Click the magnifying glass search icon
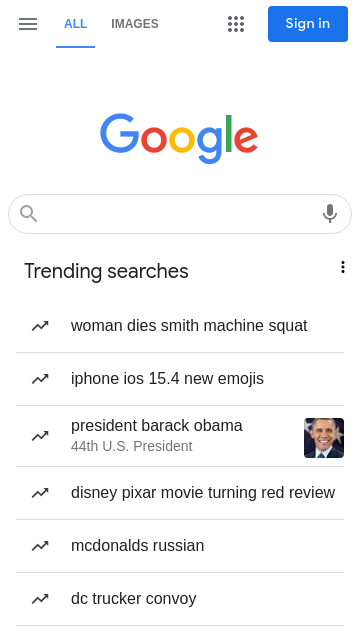 point(29,214)
